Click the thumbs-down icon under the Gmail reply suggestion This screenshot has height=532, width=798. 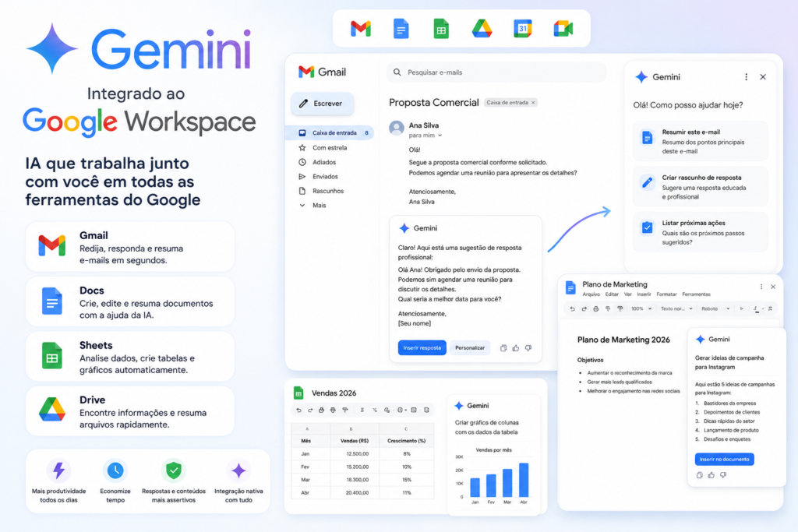528,348
